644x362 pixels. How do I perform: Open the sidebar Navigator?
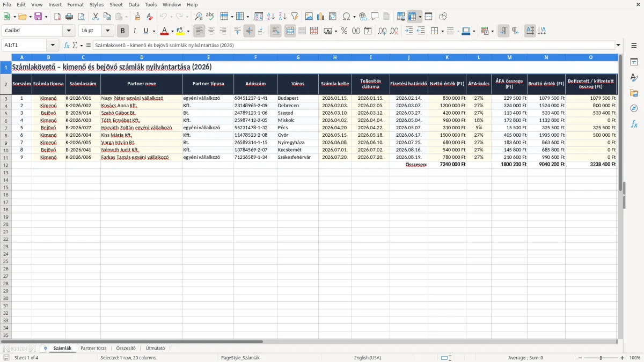[634, 108]
